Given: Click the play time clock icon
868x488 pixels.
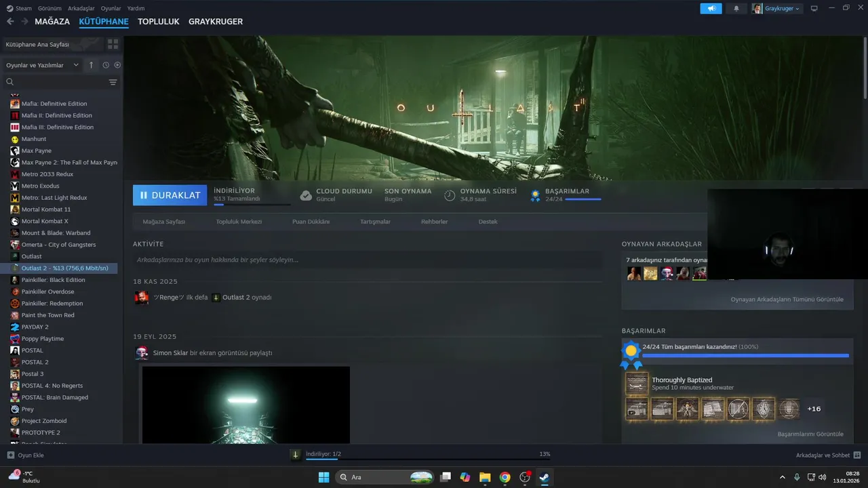Looking at the screenshot, I should pos(450,195).
